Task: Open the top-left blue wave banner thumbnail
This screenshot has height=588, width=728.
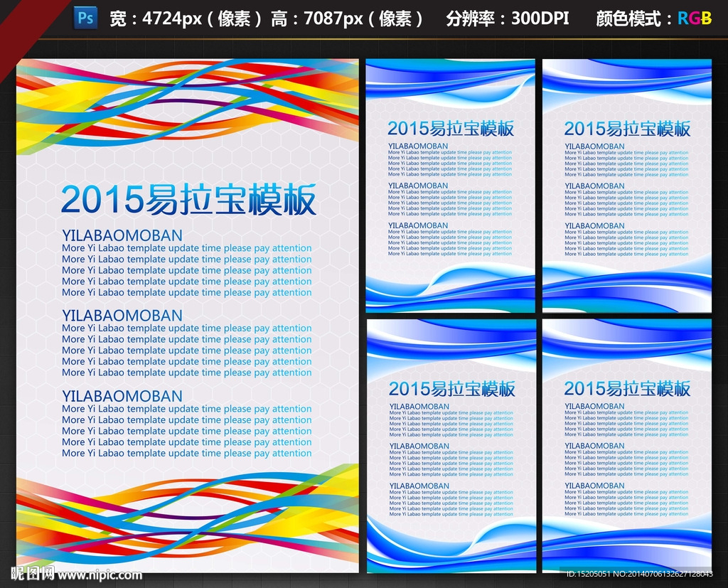Action: click(x=450, y=186)
